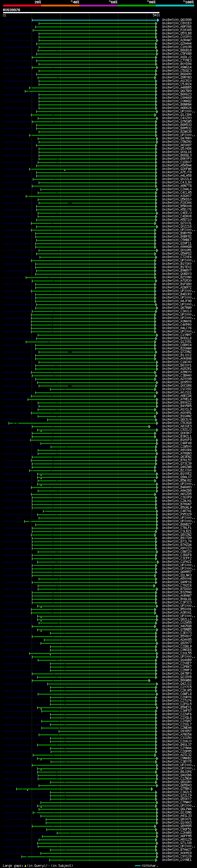Open hit UniRef100_Q6X898
Screen dimensions: 197x868
[x=177, y=20]
